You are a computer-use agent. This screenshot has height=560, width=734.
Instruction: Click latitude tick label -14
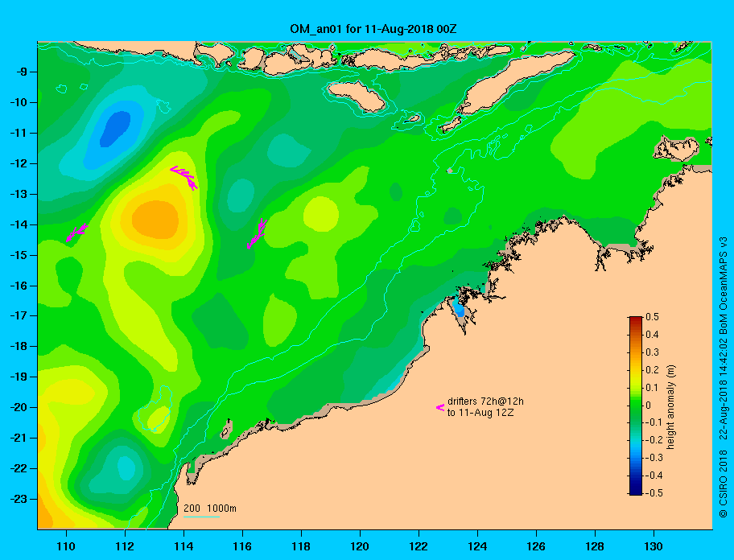click(19, 224)
